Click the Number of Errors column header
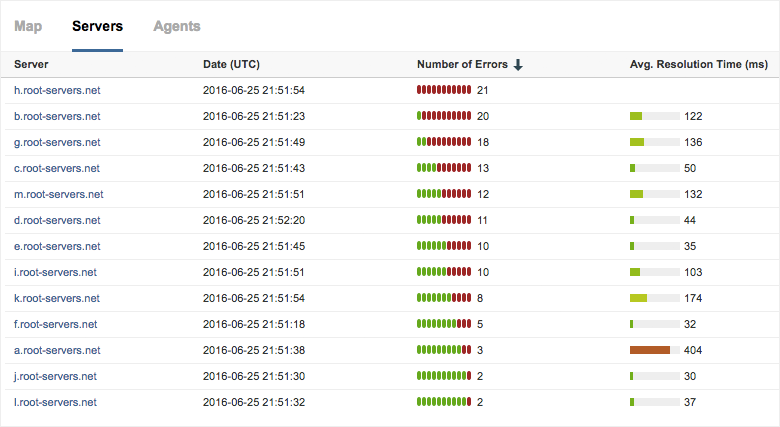The image size is (780, 427). coord(463,65)
